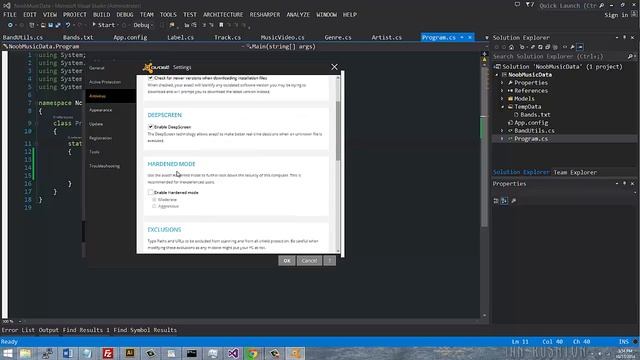
Task: Click Show All Files icon in Solution Explorer
Action: (x=556, y=47)
